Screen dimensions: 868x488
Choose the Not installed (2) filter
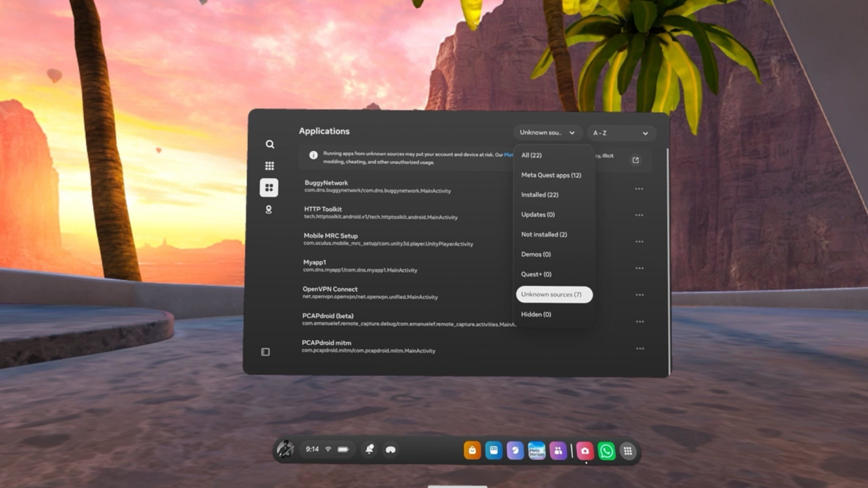click(544, 235)
